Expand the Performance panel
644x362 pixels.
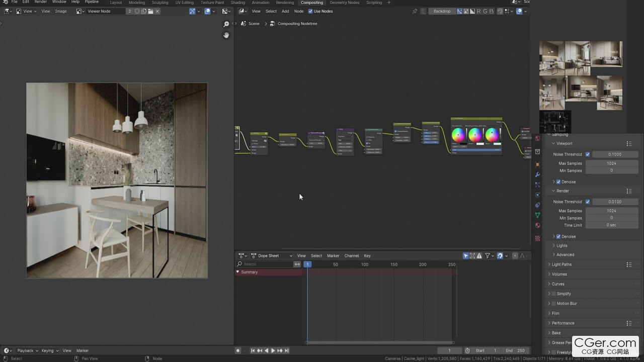point(562,323)
